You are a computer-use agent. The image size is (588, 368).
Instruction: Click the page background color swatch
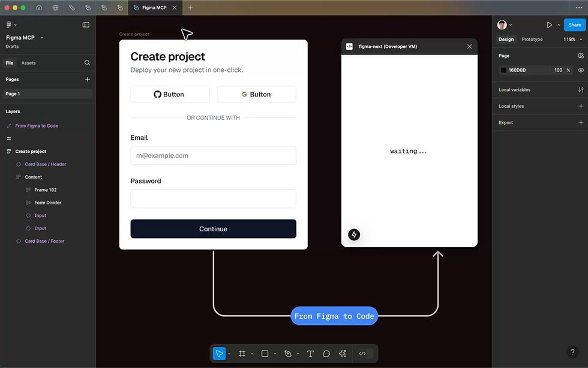[503, 70]
